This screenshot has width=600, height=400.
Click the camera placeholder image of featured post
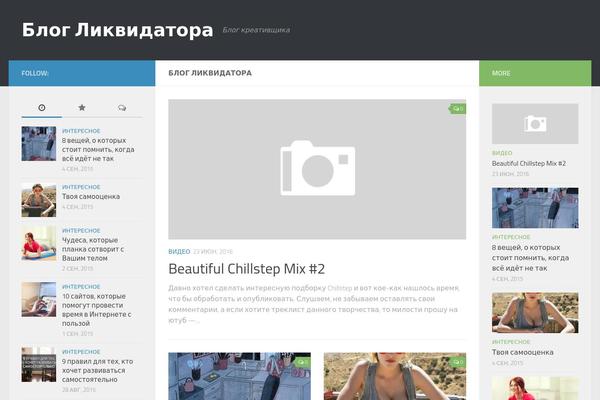coord(317,169)
